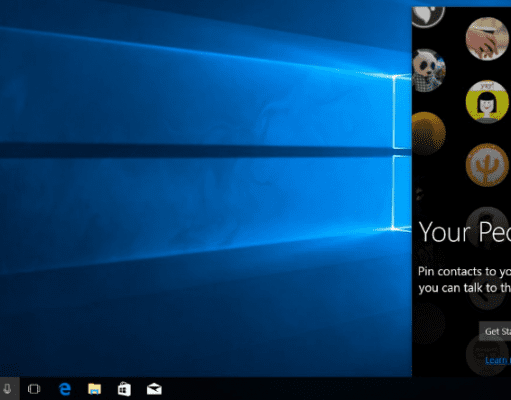The image size is (511, 400).
Task: Open the Learn more link
Action: 498,360
